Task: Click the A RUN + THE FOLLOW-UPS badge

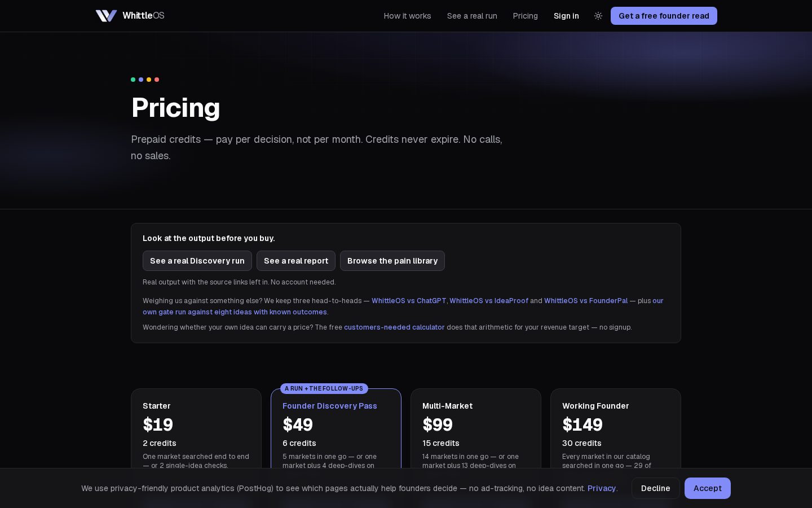Action: (324, 388)
